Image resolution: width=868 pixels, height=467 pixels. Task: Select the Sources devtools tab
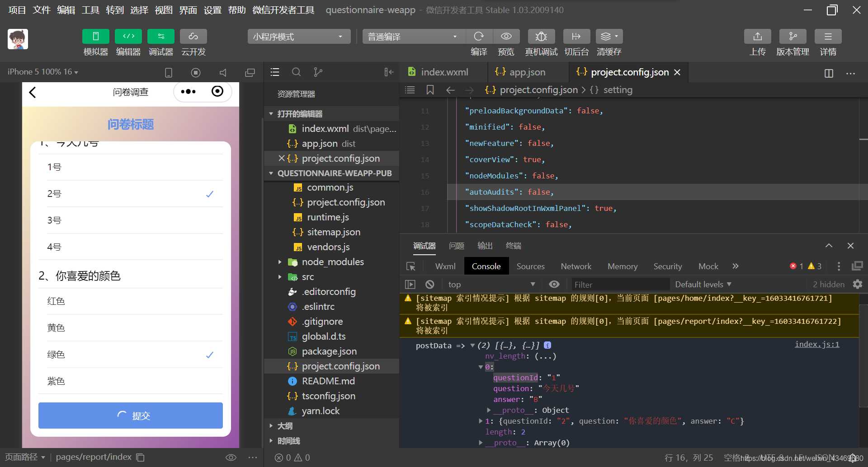tap(531, 266)
